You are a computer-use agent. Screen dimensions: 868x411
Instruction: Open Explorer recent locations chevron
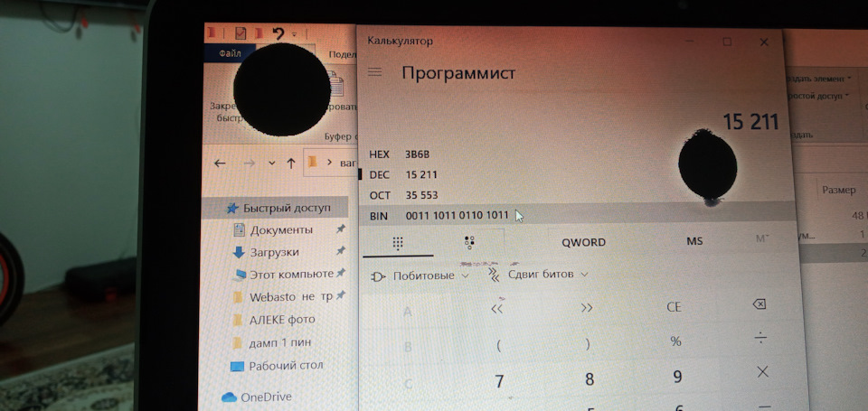click(x=271, y=163)
